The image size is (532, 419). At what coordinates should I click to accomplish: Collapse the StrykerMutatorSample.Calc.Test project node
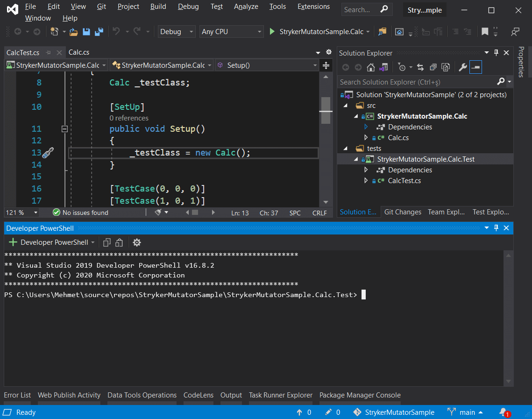355,159
